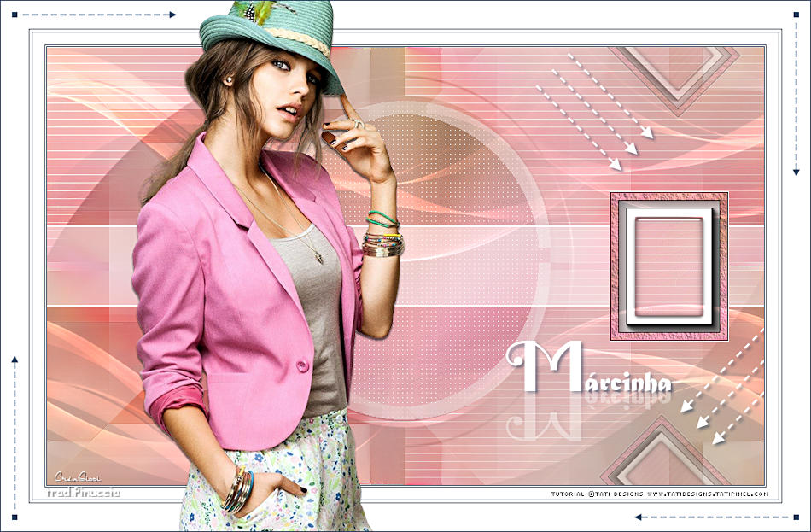Click the 'WWW.TATIDESIGNS.TATIPIXEL.COM' text
The image size is (811, 532).
[708, 494]
